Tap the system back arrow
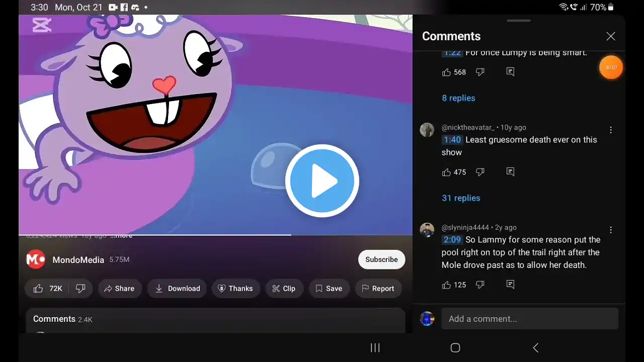Screen dimensions: 644x362 point(535,348)
